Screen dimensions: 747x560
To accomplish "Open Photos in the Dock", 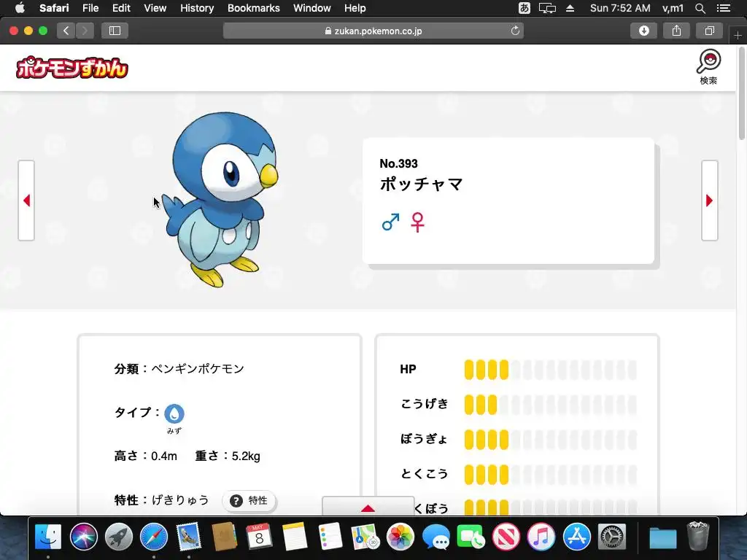I will [x=400, y=537].
